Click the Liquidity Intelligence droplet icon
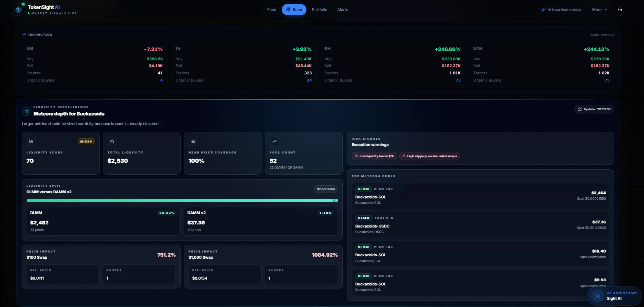This screenshot has width=644, height=307. click(x=26, y=111)
